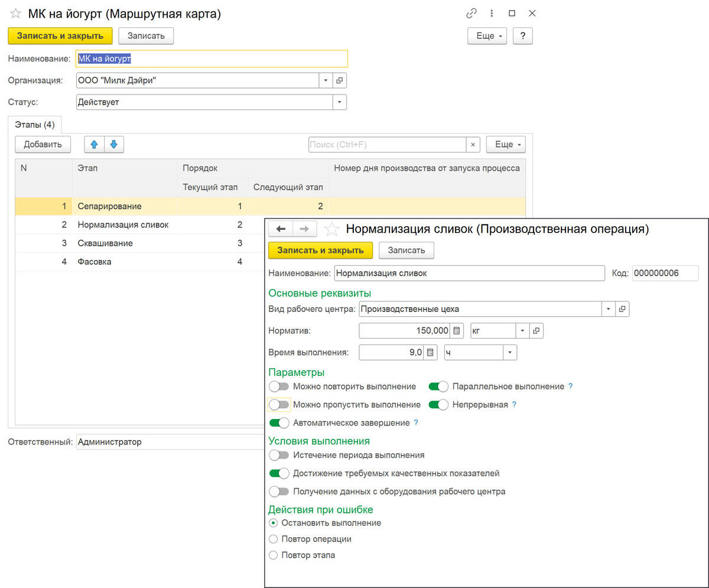
Task: Select the Сепарирование stage row
Action: coord(270,206)
